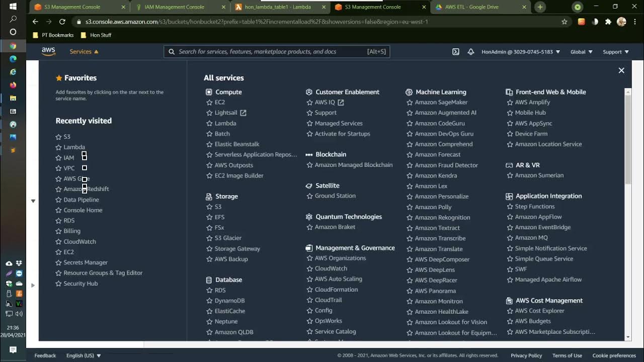Click the external link icon next to Lightsail
The width and height of the screenshot is (644, 362).
pyautogui.click(x=243, y=113)
